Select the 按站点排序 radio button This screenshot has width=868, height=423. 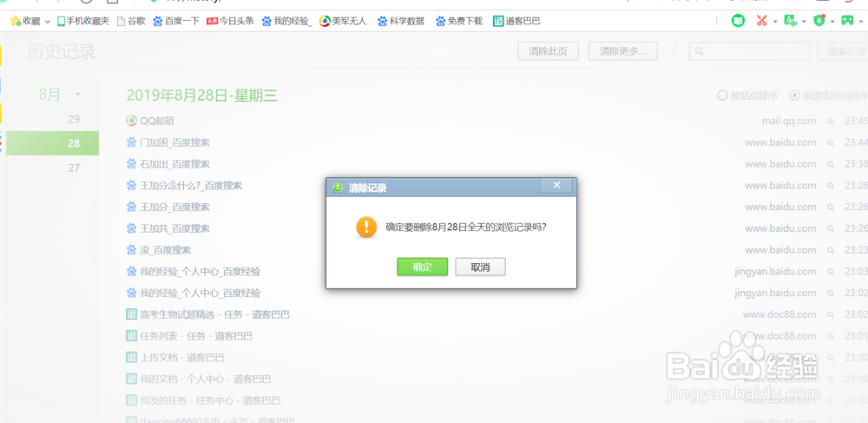click(722, 96)
